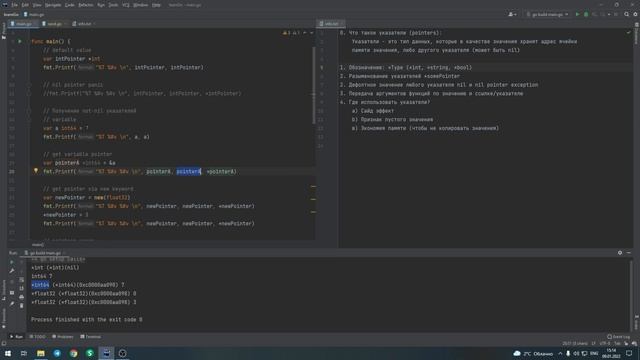Open the Edit menu
640x360 pixels.
[x=25, y=5]
